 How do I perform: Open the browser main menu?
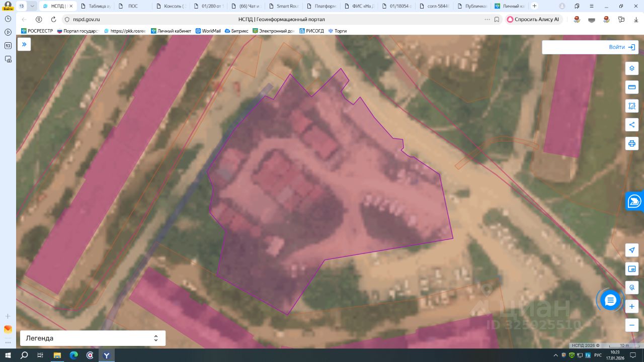[591, 6]
